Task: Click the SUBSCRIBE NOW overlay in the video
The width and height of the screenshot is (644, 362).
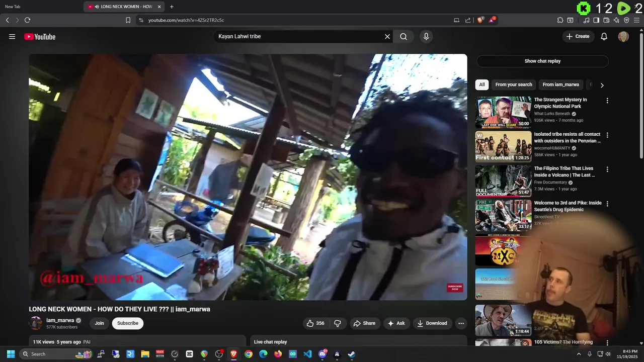Action: [455, 288]
